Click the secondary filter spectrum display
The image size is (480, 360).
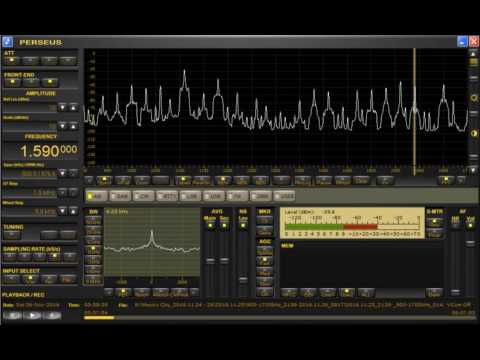pos(152,243)
